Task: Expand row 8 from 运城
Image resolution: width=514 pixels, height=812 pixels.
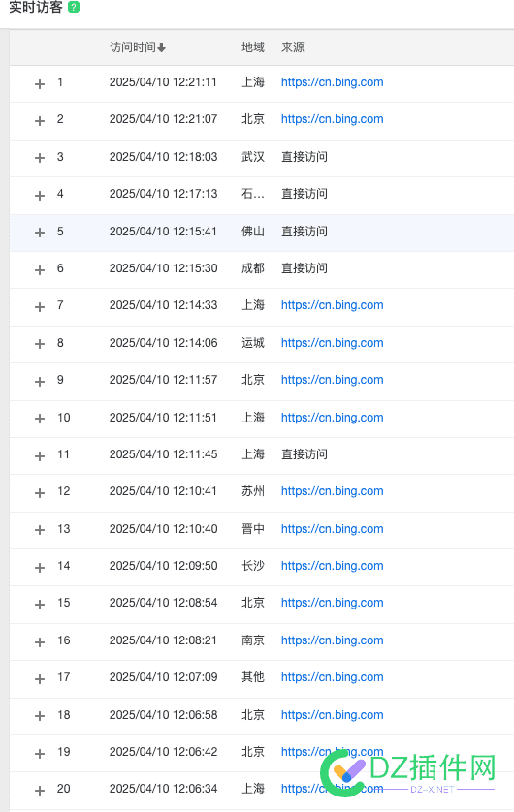Action: pyautogui.click(x=40, y=344)
